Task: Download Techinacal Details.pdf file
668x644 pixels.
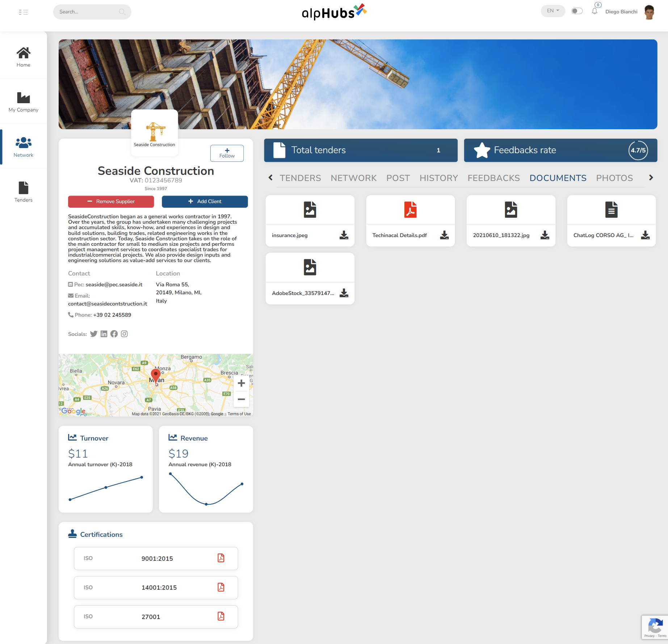Action: coord(445,235)
